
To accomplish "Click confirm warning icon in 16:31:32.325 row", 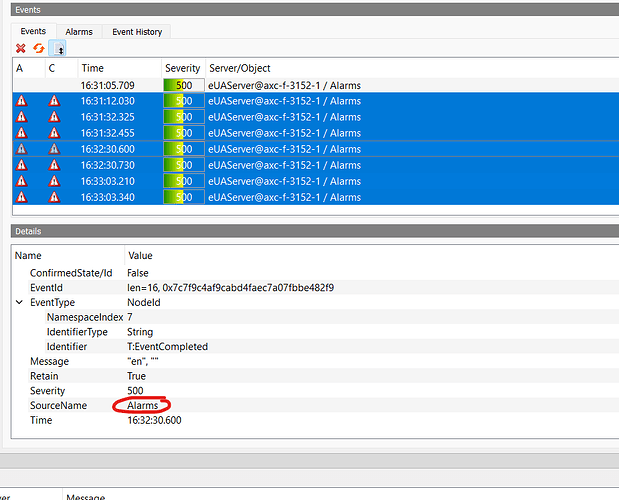I will pos(54,117).
